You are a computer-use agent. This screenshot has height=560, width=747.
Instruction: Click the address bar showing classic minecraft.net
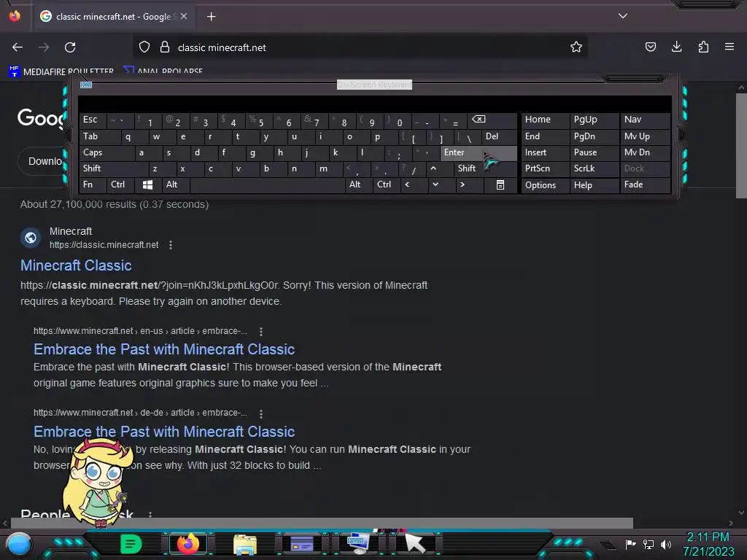tap(360, 47)
